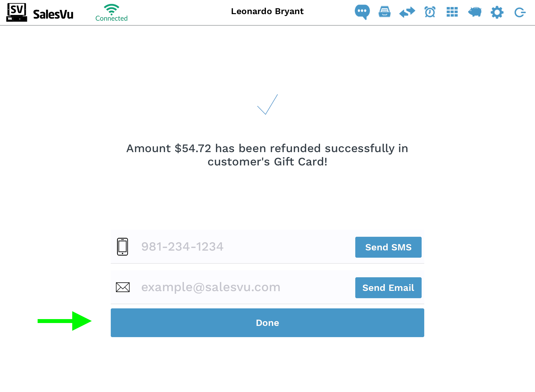Open the chat messages icon
535x392 pixels.
(362, 12)
